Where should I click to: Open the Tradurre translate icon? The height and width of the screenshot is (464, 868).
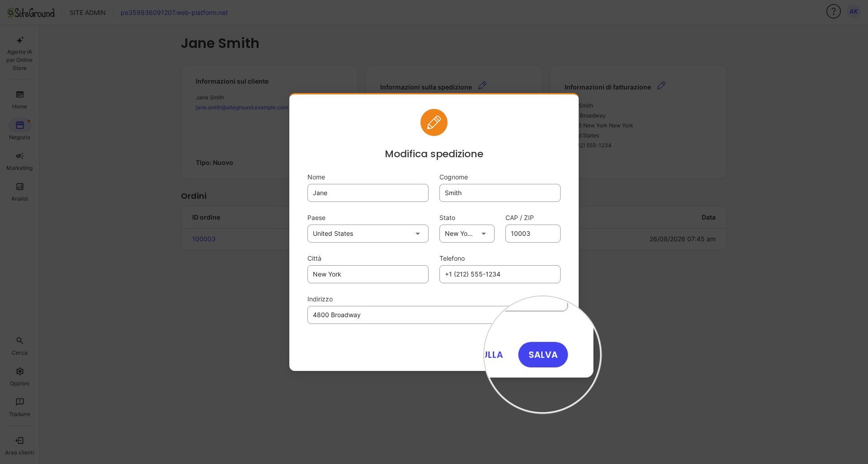(x=20, y=402)
